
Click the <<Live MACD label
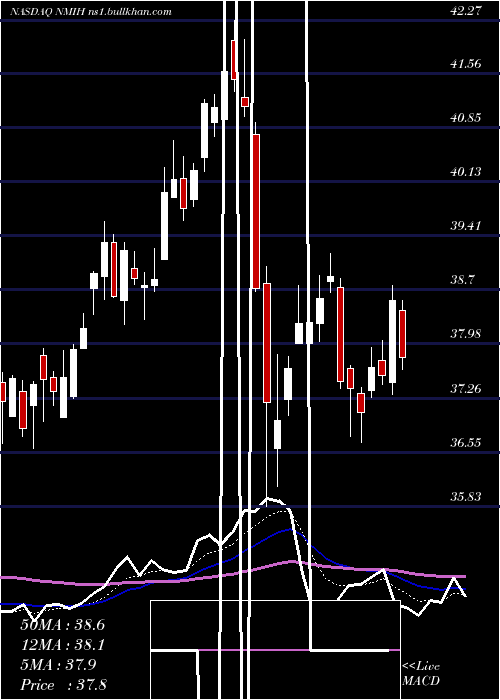pyautogui.click(x=421, y=673)
